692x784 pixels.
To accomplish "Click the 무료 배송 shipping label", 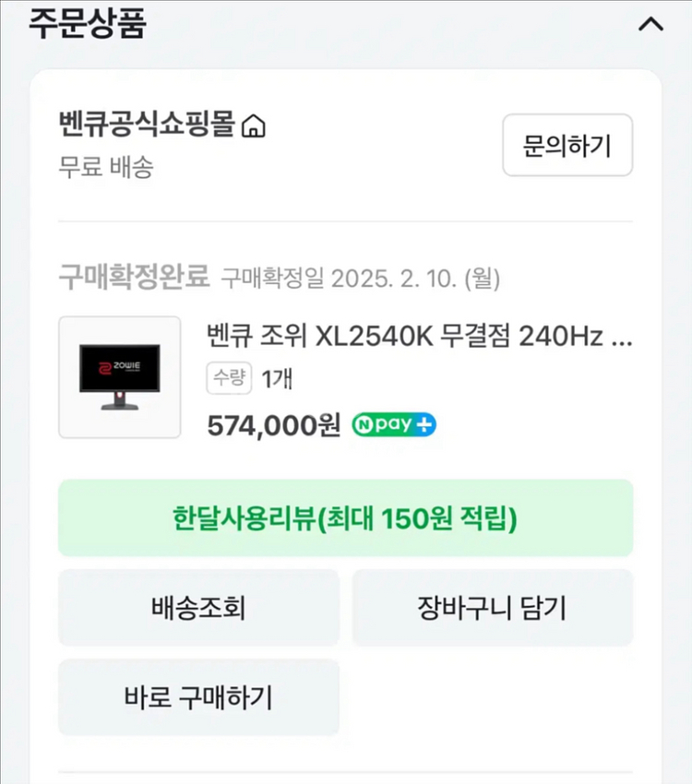I will click(x=106, y=168).
